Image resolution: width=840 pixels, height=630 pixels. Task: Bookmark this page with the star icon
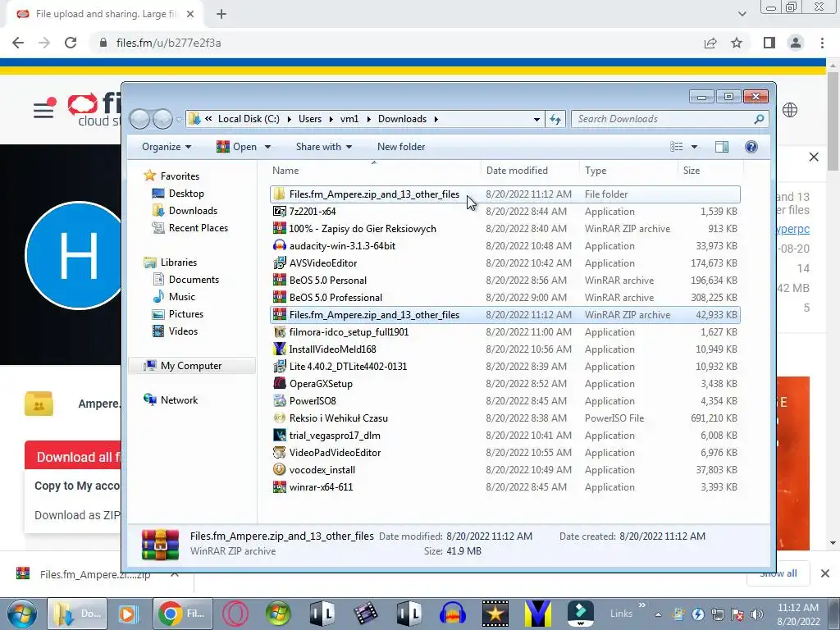click(737, 43)
